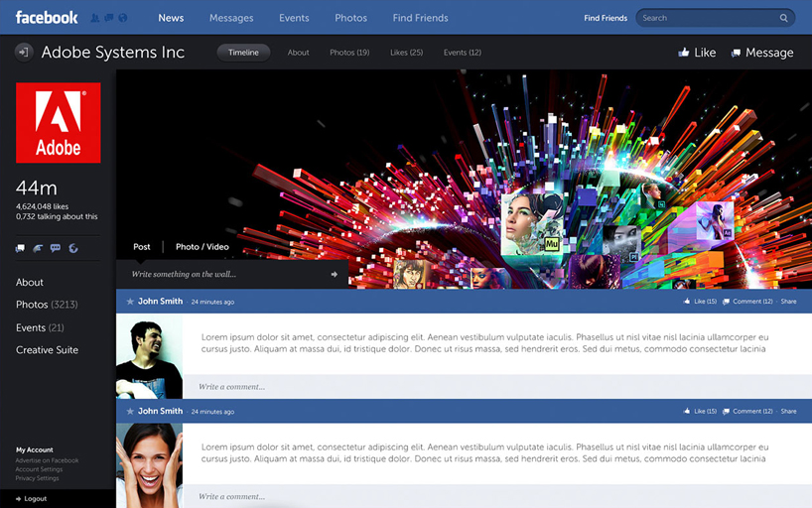Share the first John Smith post
Screen dimensions: 812x508
(x=789, y=302)
